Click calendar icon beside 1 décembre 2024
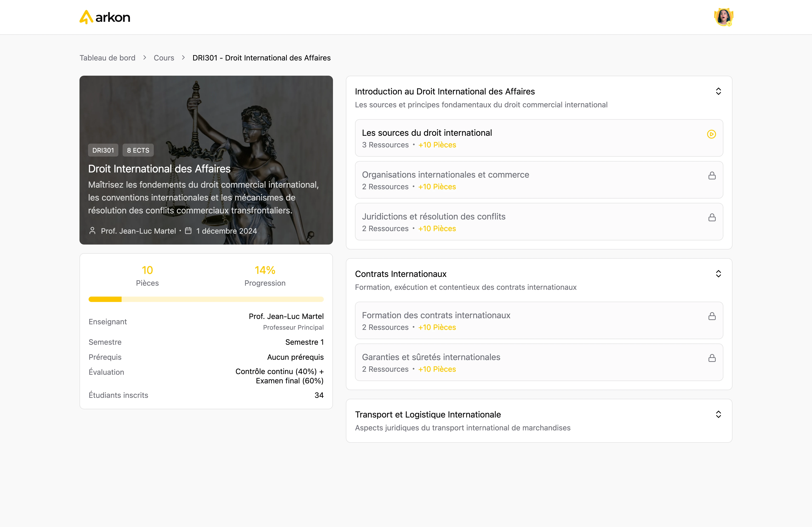The width and height of the screenshot is (812, 527). pos(188,231)
